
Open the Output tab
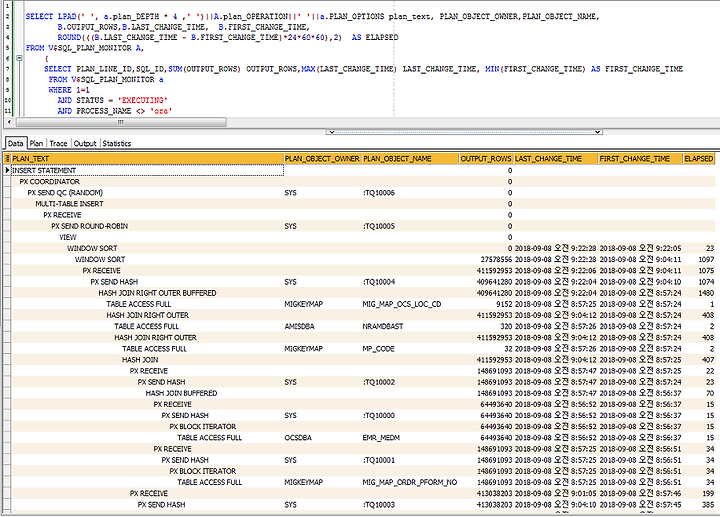85,143
